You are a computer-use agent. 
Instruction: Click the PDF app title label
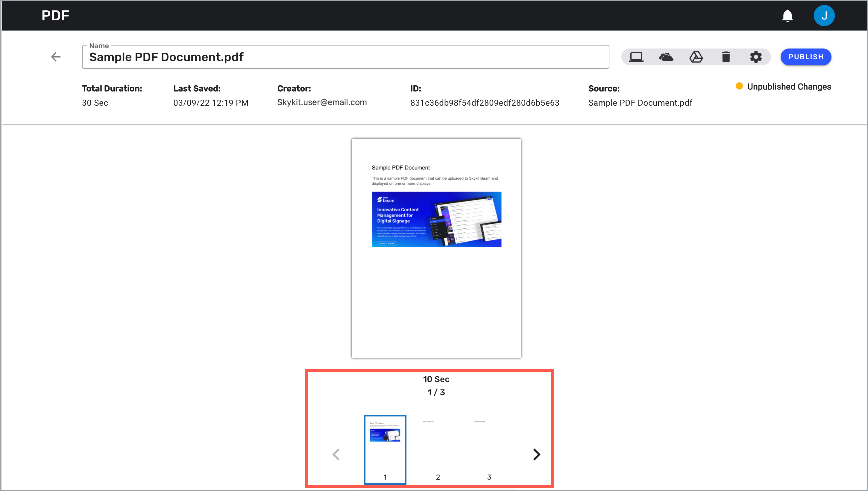[55, 16]
